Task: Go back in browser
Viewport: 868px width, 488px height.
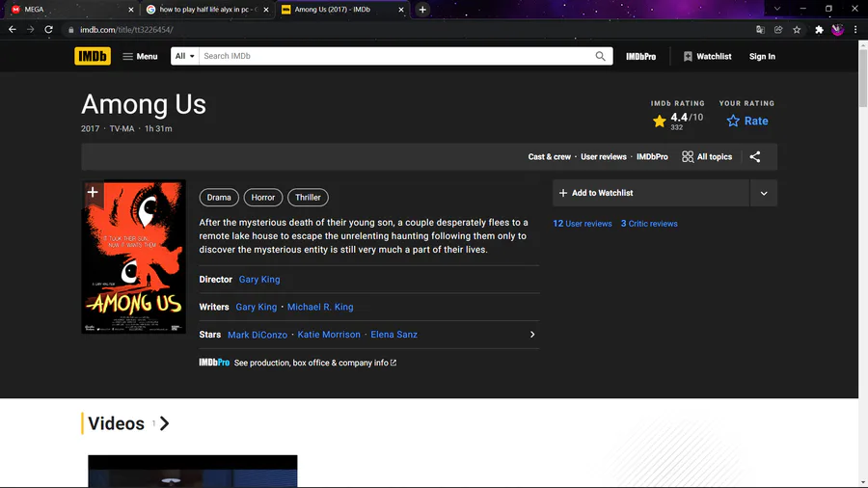Action: point(13,29)
